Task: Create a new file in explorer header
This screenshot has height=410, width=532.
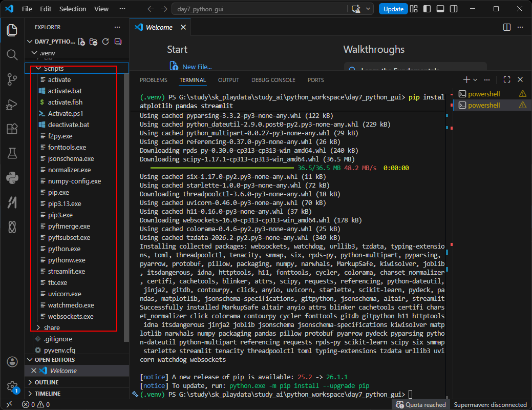Action: (81, 42)
